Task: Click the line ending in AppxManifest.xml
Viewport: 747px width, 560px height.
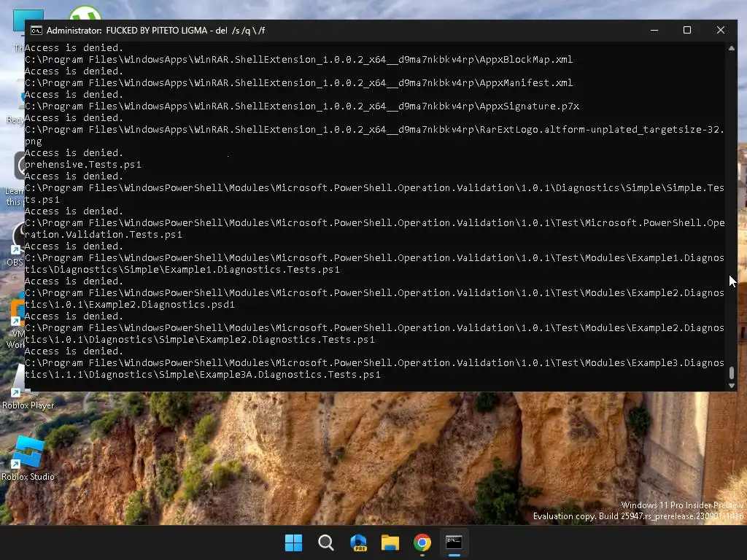Action: point(298,83)
